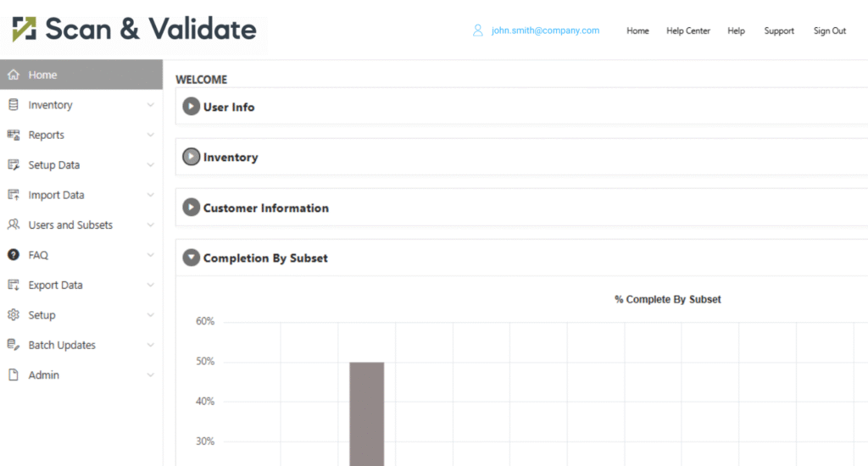Viewport: 868px width, 466px height.
Task: Click the Users and Subsets people icon
Action: (x=13, y=225)
